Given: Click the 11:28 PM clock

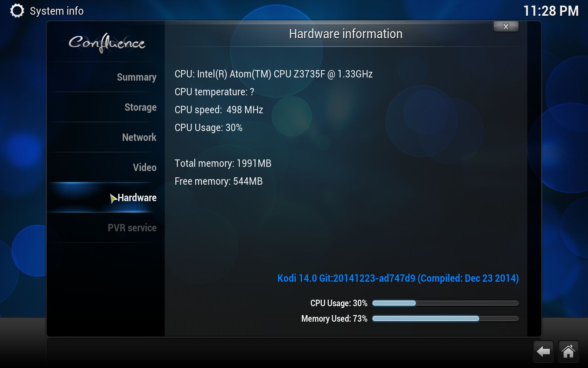Looking at the screenshot, I should [551, 11].
